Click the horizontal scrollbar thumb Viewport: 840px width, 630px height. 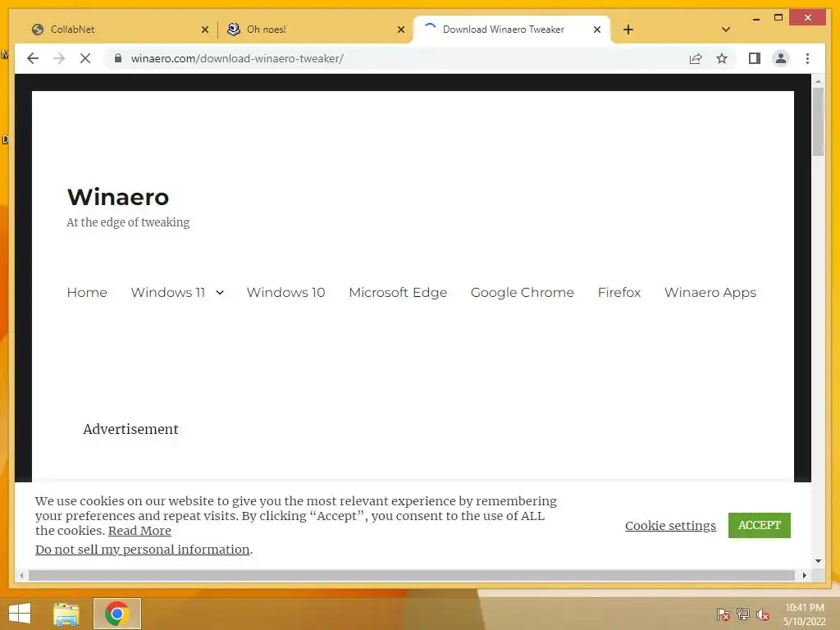(x=412, y=575)
